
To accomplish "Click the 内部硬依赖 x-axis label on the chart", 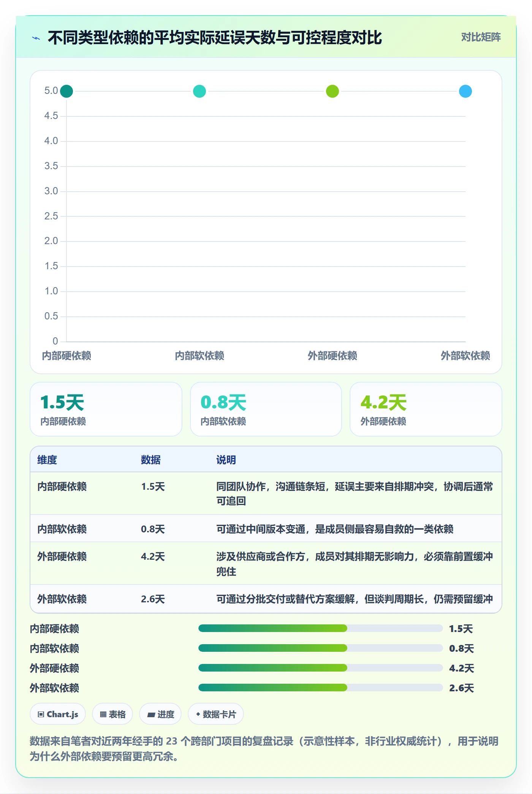I will coord(66,356).
